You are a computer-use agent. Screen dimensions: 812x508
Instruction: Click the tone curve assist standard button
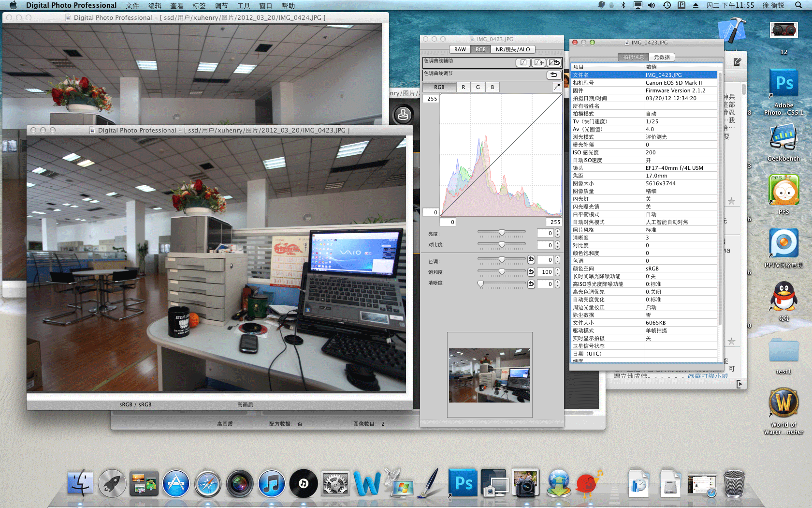point(523,62)
